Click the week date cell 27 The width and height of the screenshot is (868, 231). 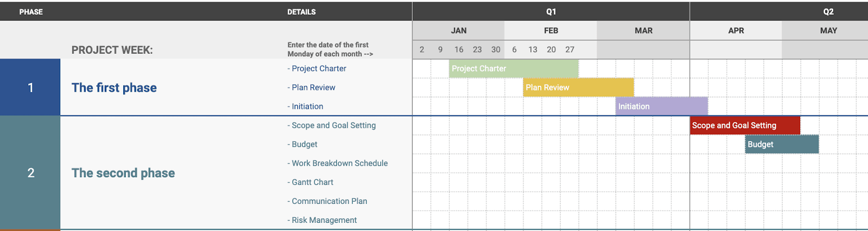570,49
